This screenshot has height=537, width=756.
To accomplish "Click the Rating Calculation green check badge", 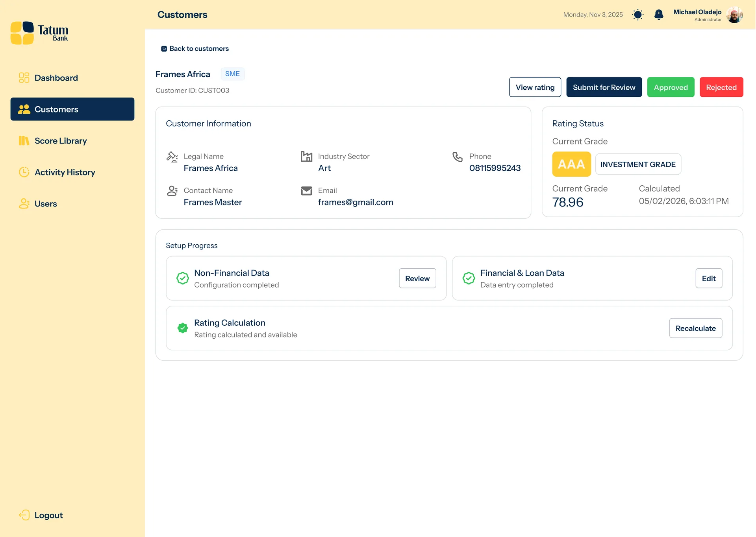I will (x=182, y=328).
